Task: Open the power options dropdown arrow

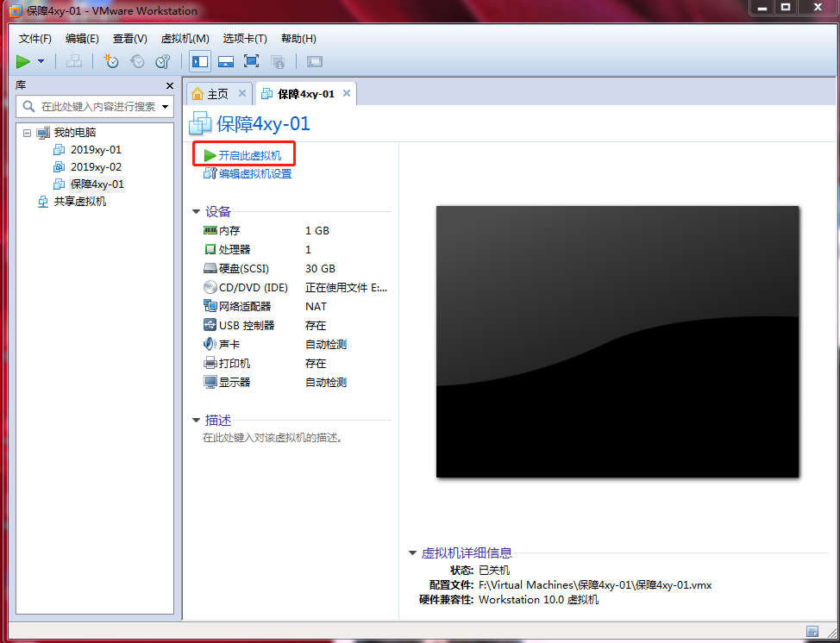Action: [41, 61]
